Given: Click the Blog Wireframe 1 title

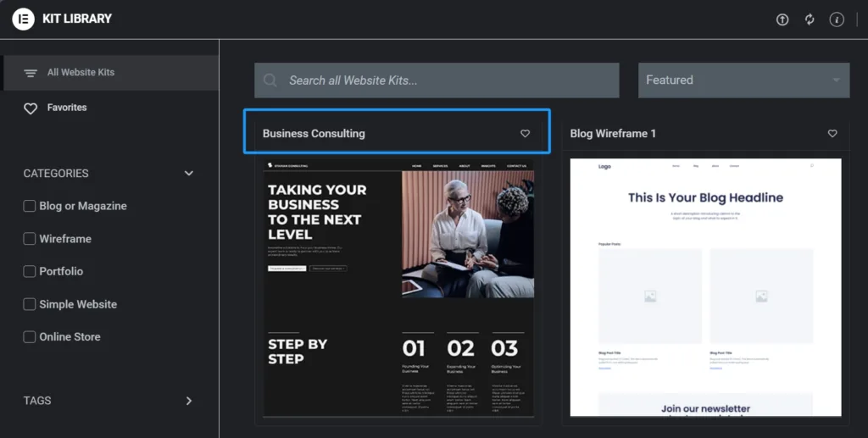Looking at the screenshot, I should pos(613,134).
